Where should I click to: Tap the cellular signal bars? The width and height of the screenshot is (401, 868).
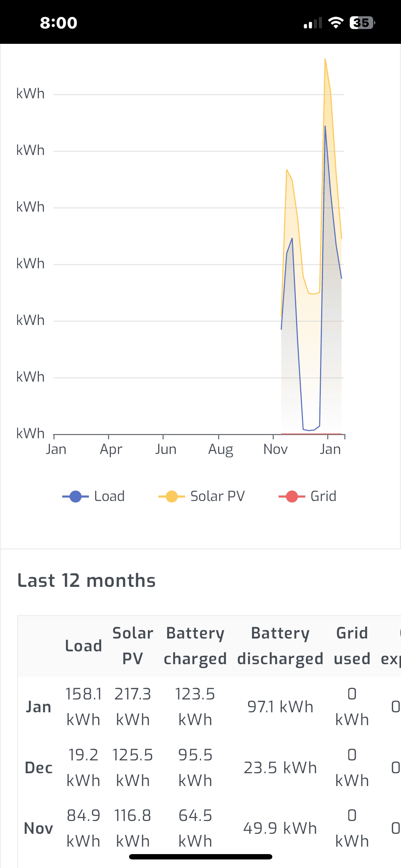pos(313,23)
